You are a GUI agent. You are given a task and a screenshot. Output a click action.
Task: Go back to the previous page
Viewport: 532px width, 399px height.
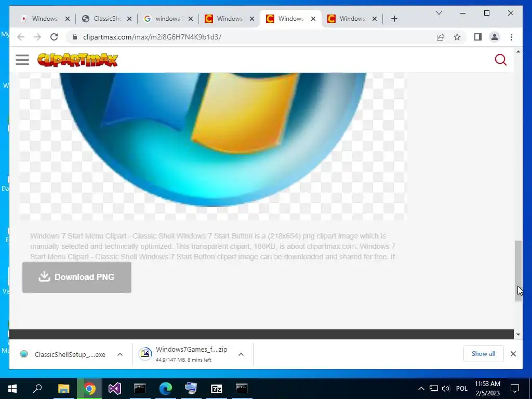[21, 37]
